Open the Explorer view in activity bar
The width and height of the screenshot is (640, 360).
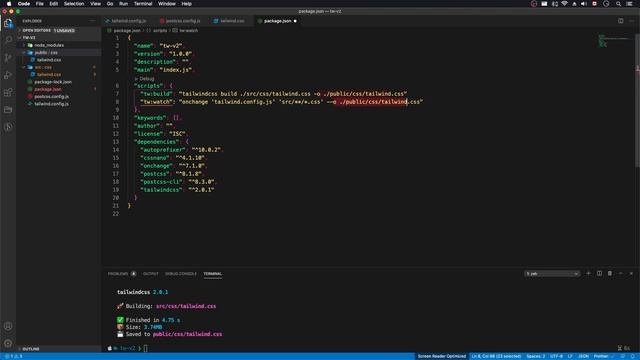click(x=8, y=24)
